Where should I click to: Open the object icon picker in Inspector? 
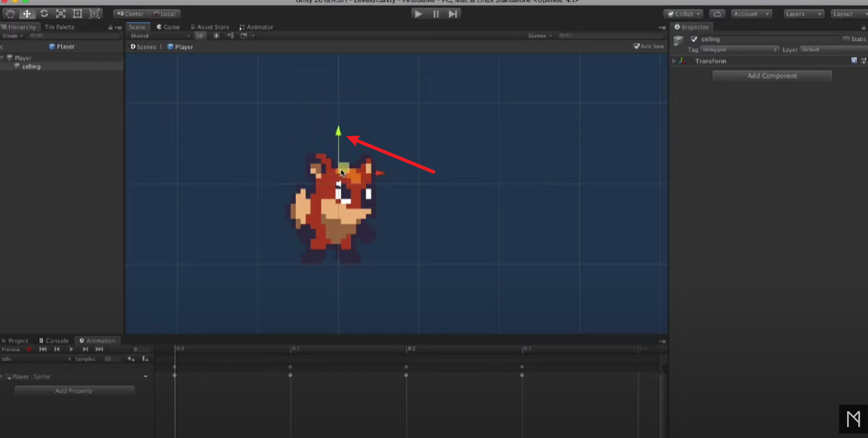[679, 40]
